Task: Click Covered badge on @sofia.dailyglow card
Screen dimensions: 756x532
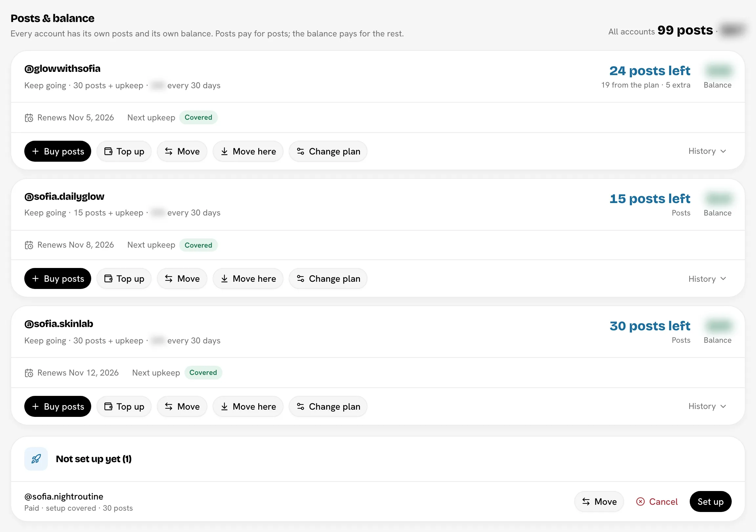Action: [198, 245]
